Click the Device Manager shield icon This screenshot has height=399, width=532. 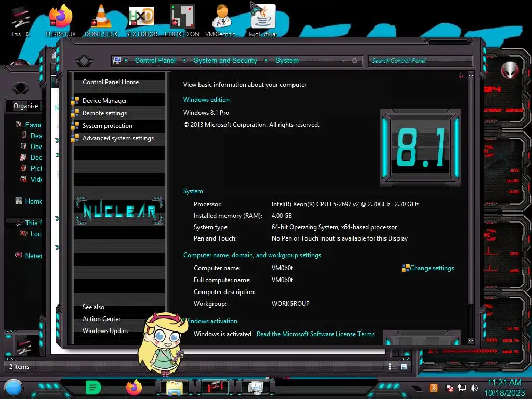(x=75, y=101)
